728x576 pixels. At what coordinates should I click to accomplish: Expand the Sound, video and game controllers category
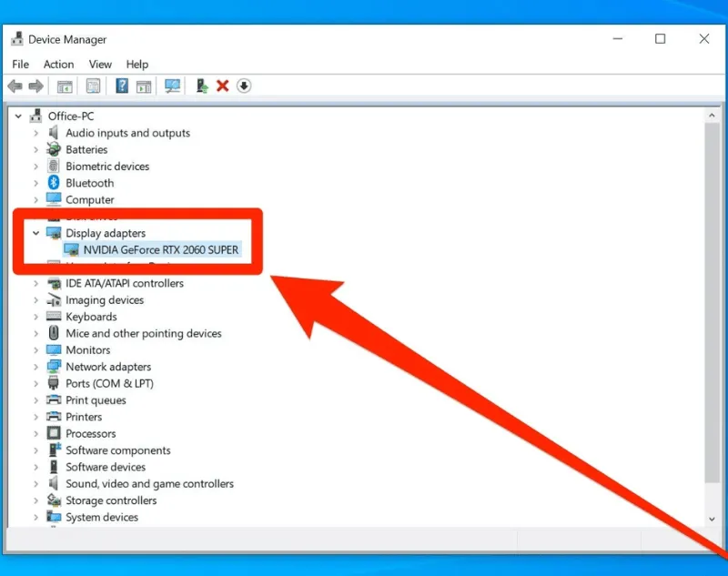36,483
